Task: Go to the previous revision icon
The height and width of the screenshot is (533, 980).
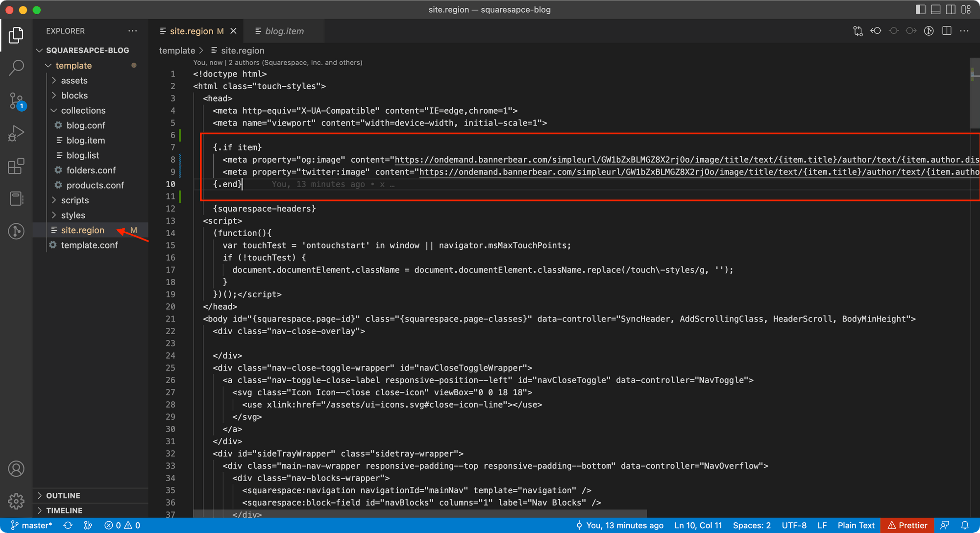Action: [876, 31]
